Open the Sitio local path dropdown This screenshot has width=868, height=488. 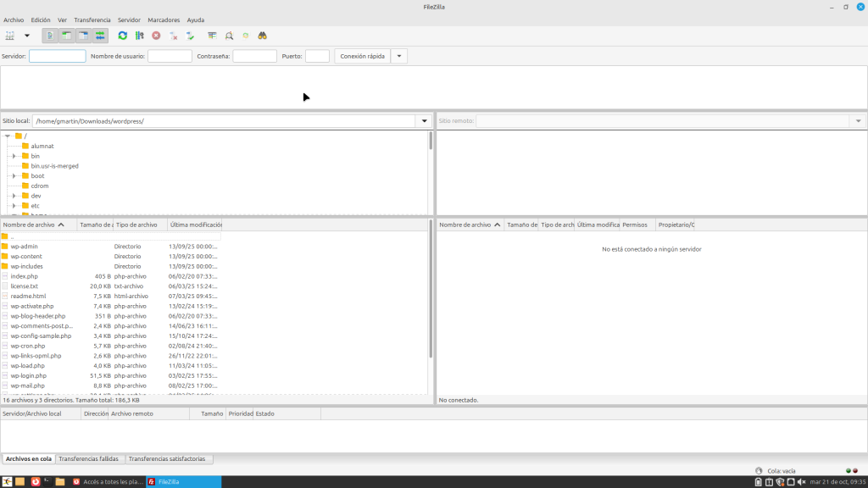pos(424,121)
